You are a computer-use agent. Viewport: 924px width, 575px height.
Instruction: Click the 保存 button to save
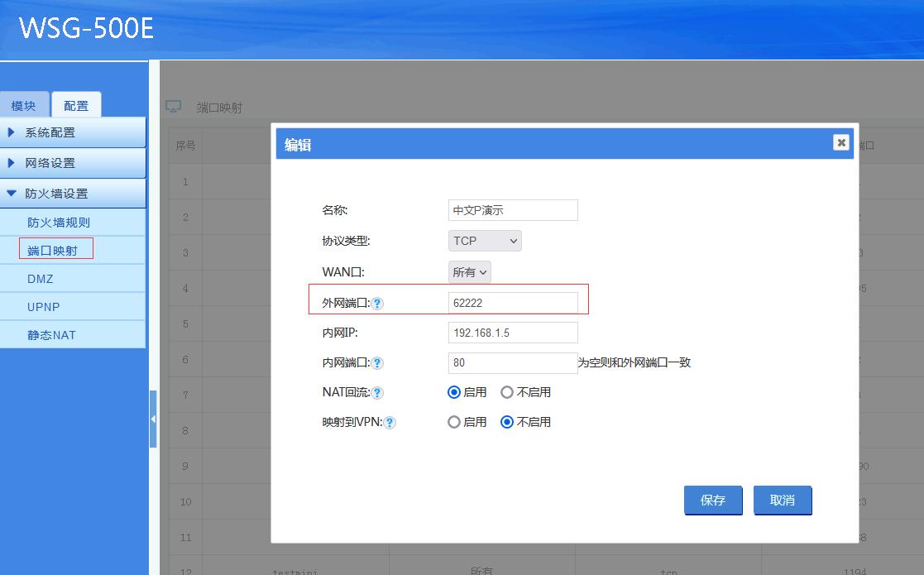[713, 500]
